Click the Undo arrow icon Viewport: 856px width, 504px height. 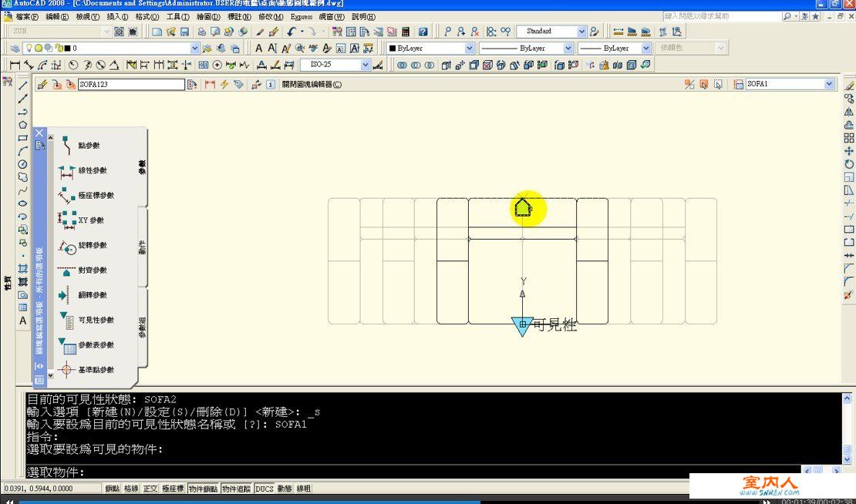(x=292, y=32)
